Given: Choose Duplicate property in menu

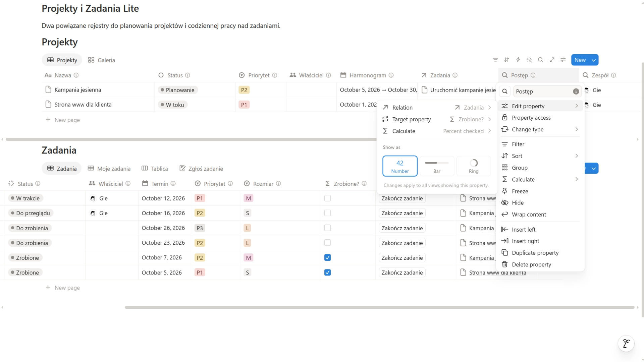Looking at the screenshot, I should click(x=540, y=253).
